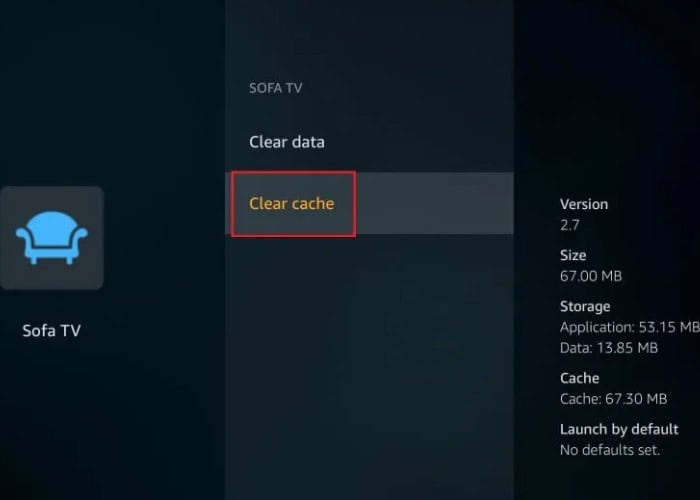Select the Clear cache option

tap(292, 204)
